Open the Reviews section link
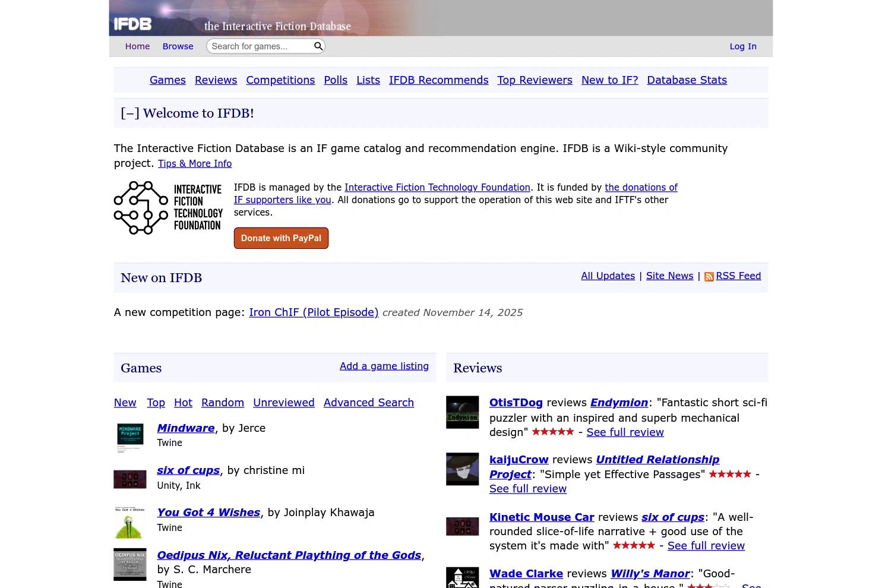 point(216,80)
